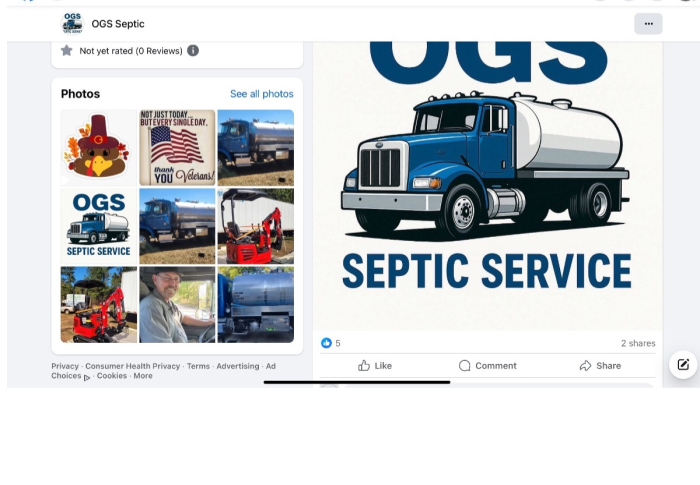
Task: Open the Terms footer link
Action: coord(198,366)
